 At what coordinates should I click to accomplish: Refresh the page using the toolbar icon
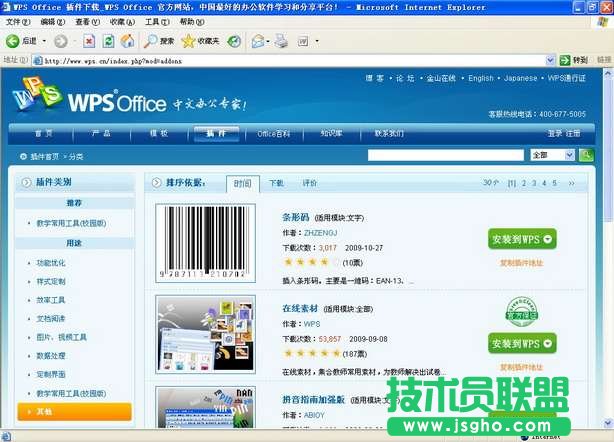coord(108,41)
